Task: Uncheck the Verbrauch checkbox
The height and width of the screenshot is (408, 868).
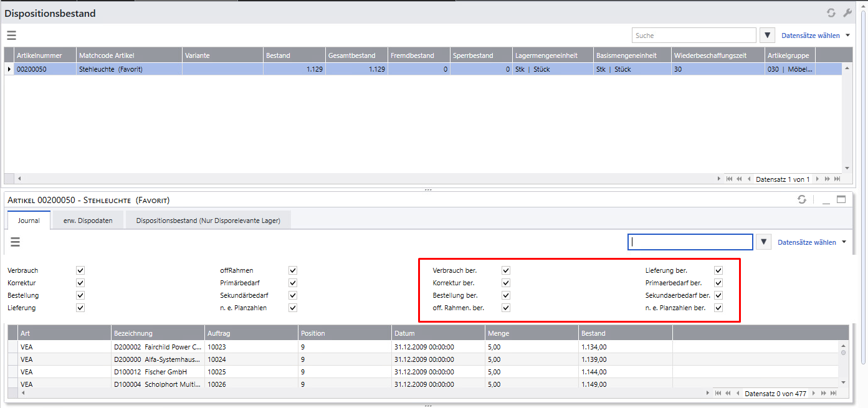Action: (x=80, y=270)
